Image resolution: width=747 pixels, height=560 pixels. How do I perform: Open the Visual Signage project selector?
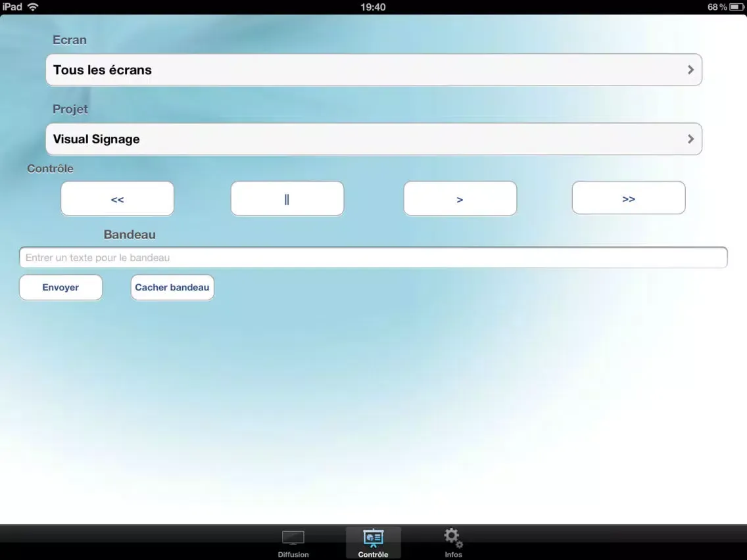373,139
